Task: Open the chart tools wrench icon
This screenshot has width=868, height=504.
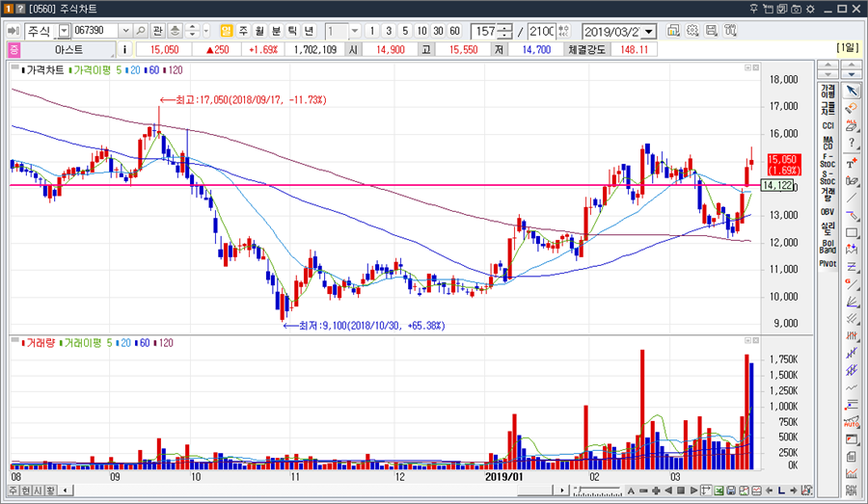Action: pos(730,31)
